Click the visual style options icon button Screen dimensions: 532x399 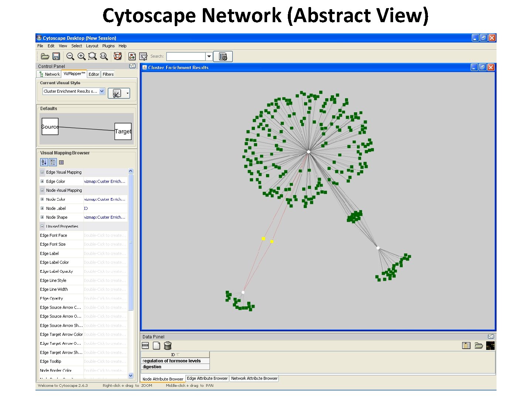(x=117, y=93)
